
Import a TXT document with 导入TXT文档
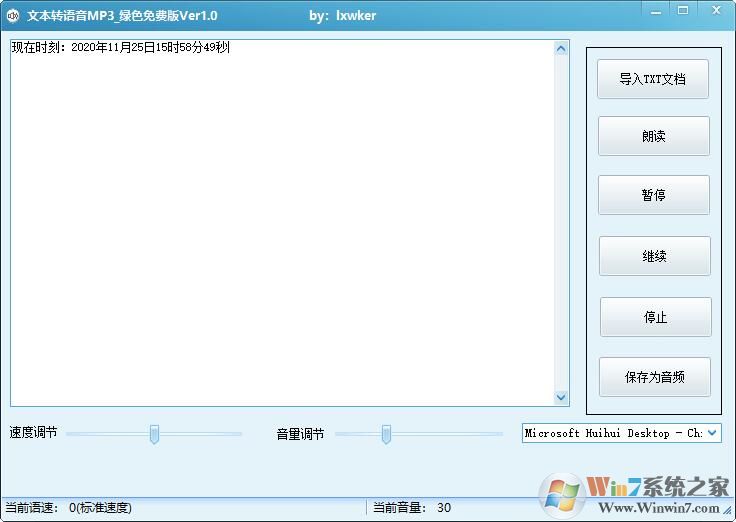tap(652, 79)
